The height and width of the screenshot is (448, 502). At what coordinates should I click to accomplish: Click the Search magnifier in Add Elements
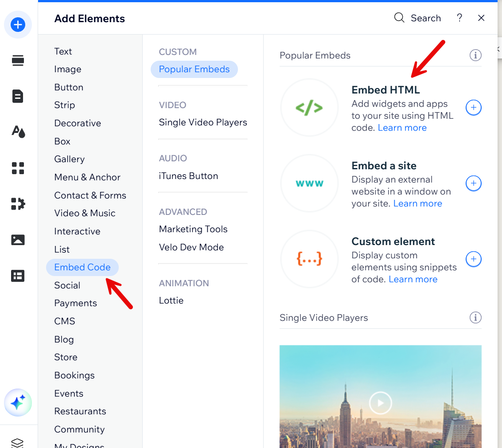point(399,18)
